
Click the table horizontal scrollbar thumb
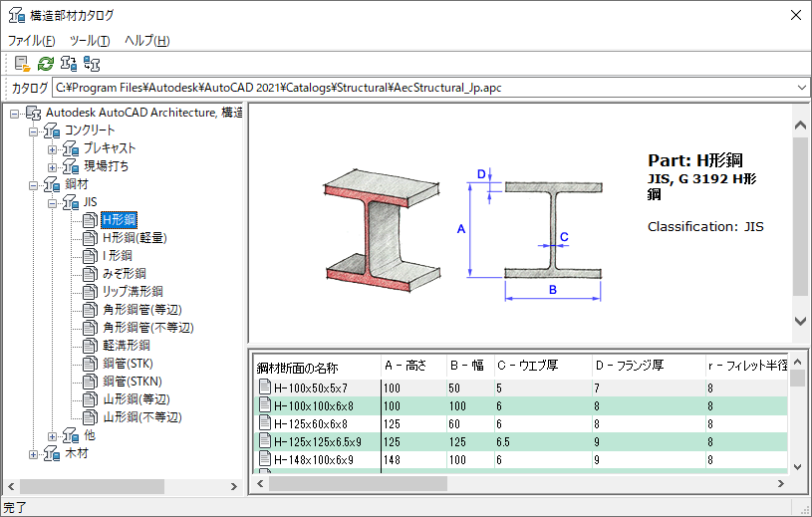coord(358,484)
